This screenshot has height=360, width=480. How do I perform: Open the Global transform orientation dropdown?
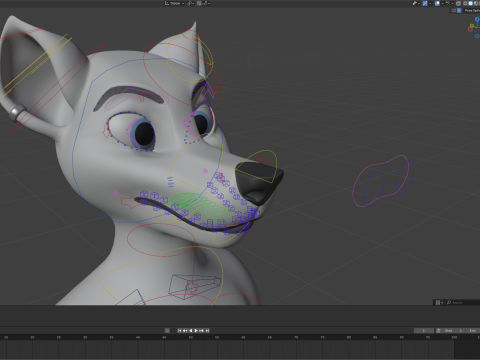[173, 3]
